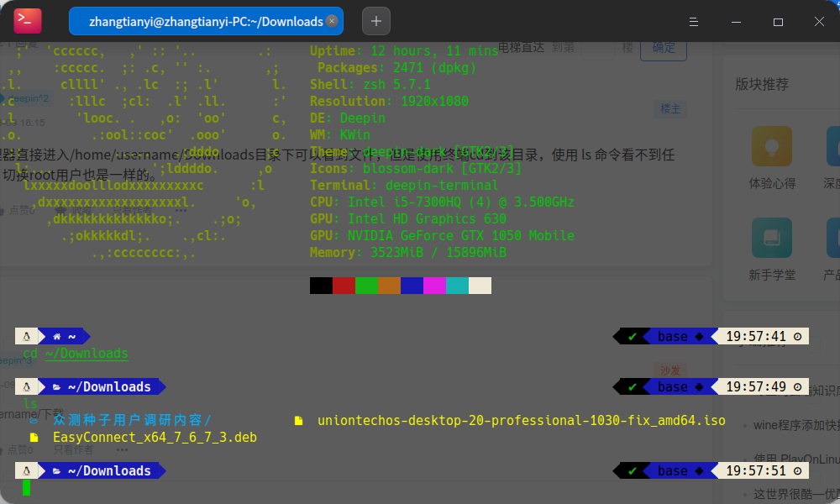Click the blue color block in neofetch palette
Image resolution: width=840 pixels, height=504 pixels.
(412, 286)
